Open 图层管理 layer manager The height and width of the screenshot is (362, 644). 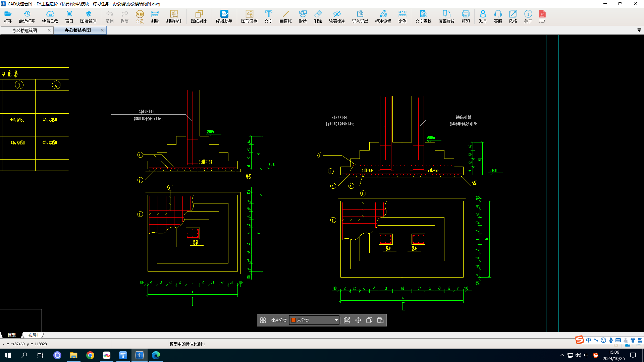point(88,17)
